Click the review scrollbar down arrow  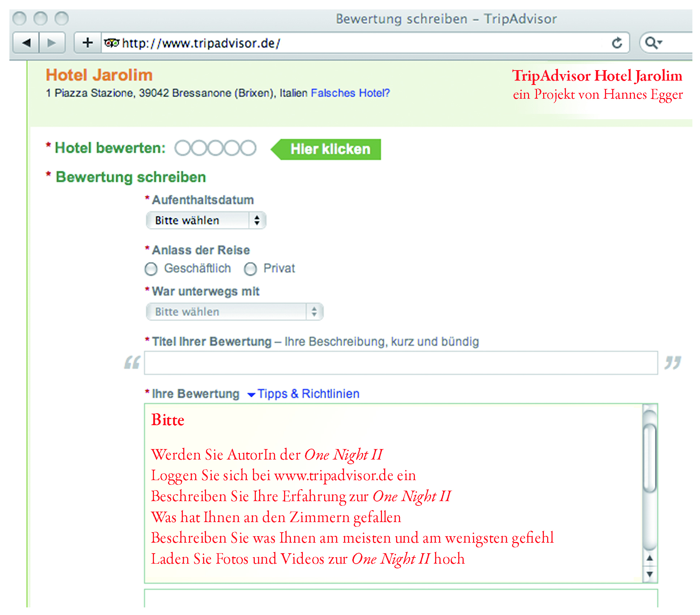point(650,574)
